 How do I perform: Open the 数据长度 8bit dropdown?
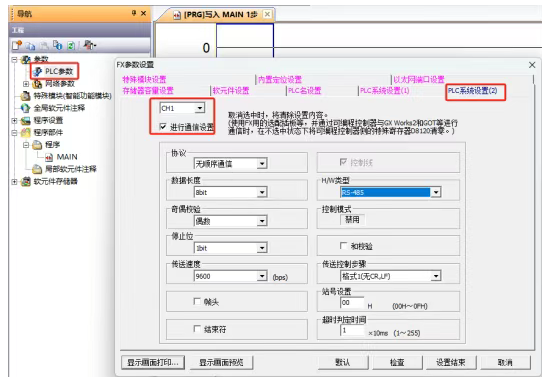pyautogui.click(x=262, y=192)
